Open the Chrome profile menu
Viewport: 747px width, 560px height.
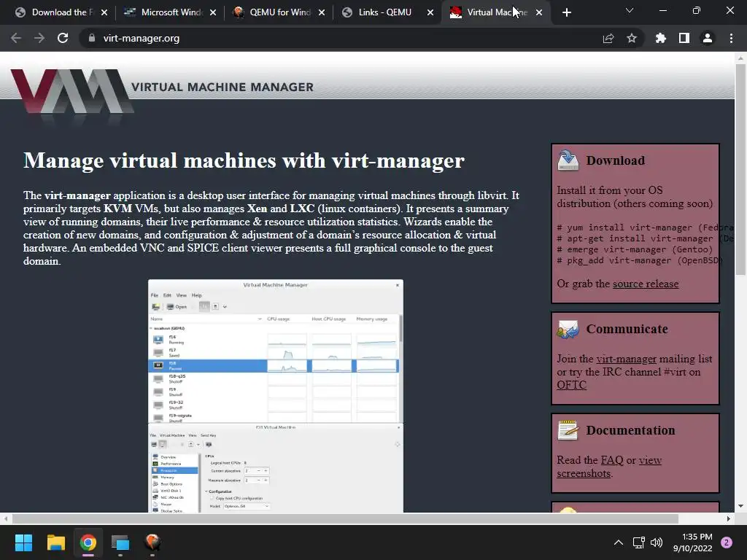pos(708,38)
